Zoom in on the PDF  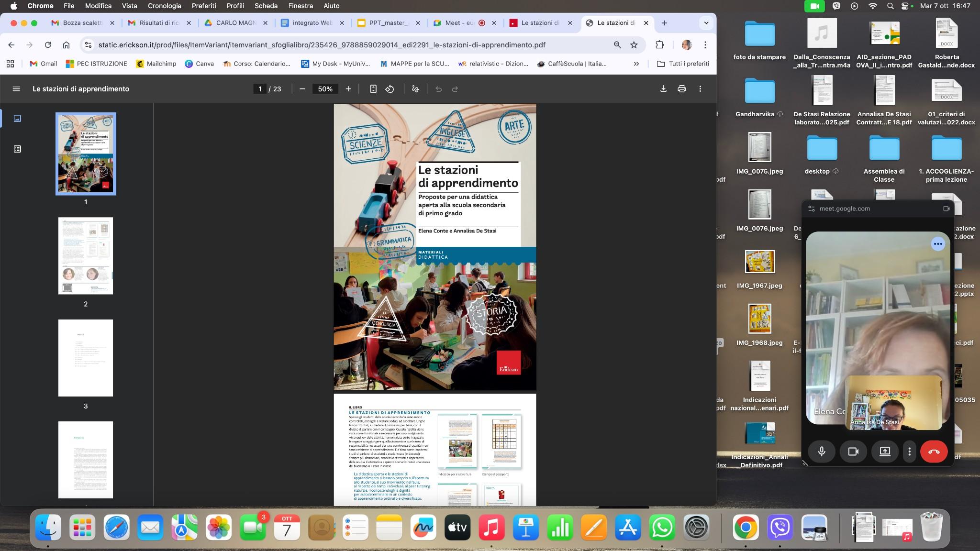[x=348, y=89]
